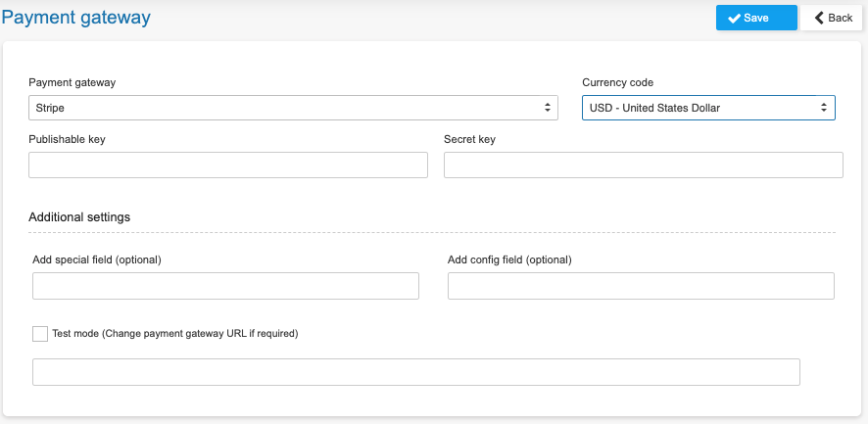Click the left chevron icon on Back
868x424 pixels.
pos(819,18)
